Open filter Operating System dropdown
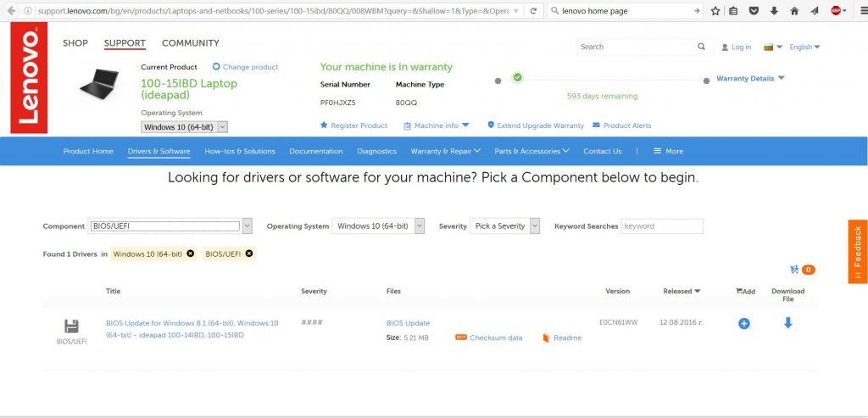The height and width of the screenshot is (418, 868). (378, 226)
